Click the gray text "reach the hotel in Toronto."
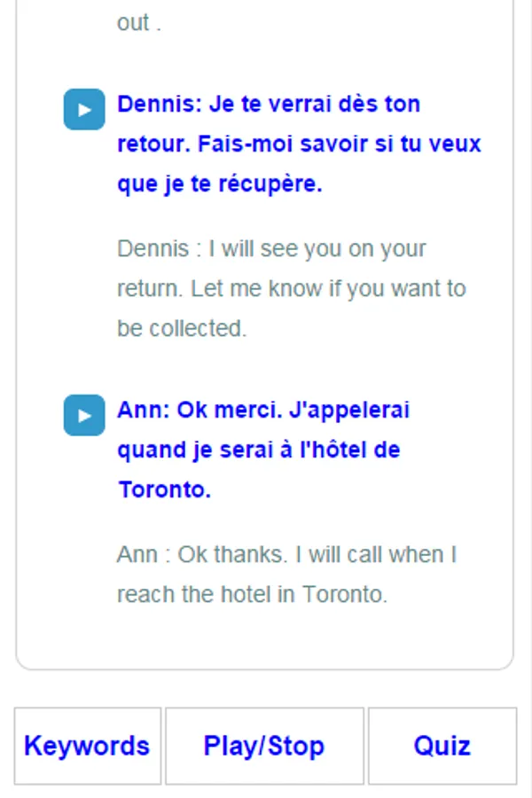 [x=253, y=594]
